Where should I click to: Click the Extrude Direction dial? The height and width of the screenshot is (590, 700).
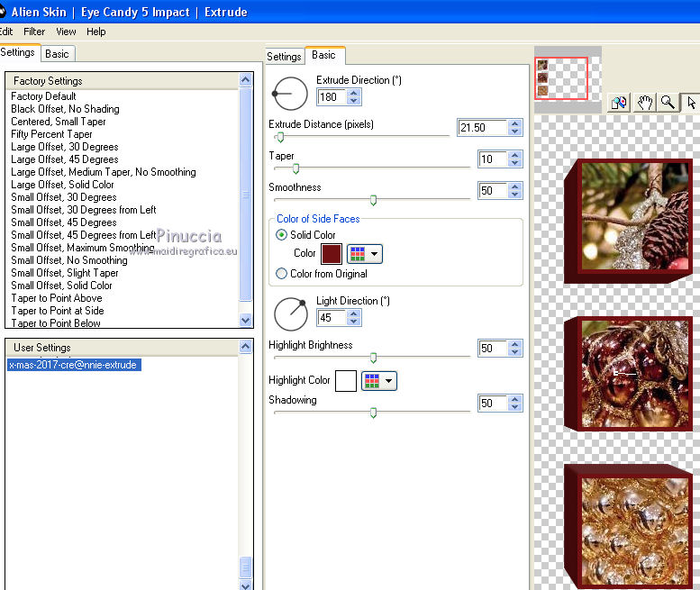[290, 94]
